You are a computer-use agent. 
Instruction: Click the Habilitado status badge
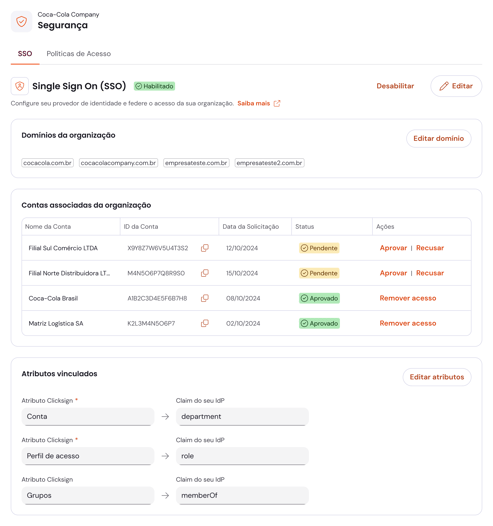[x=154, y=86]
